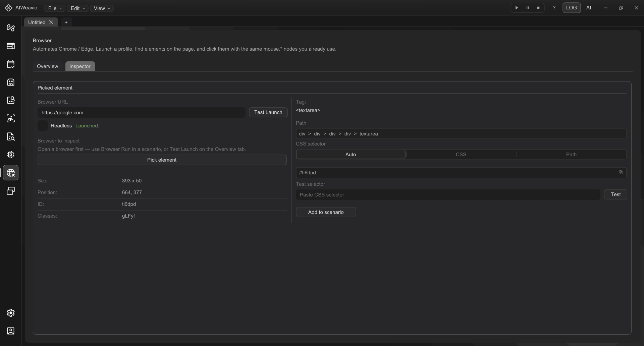This screenshot has height=346, width=644.
Task: Select the Auto selector mode
Action: [351, 155]
